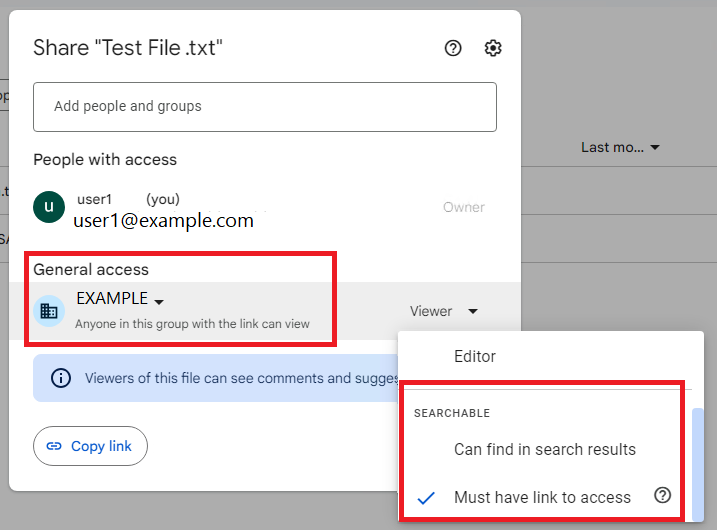
Task: Click the Add people and groups field
Action: [x=264, y=106]
